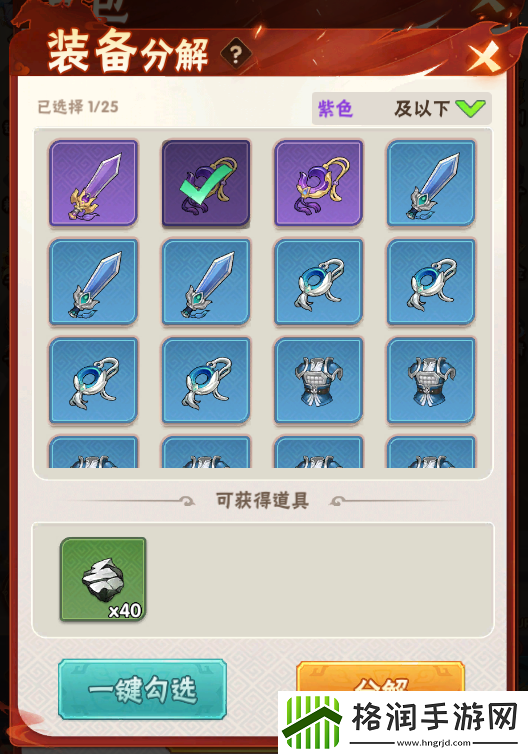Select third-column blue ring in second row
The height and width of the screenshot is (754, 528).
coord(318,282)
